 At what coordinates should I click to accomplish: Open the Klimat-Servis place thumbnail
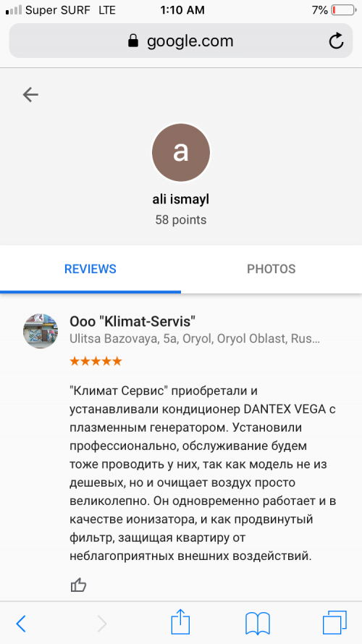[41, 331]
